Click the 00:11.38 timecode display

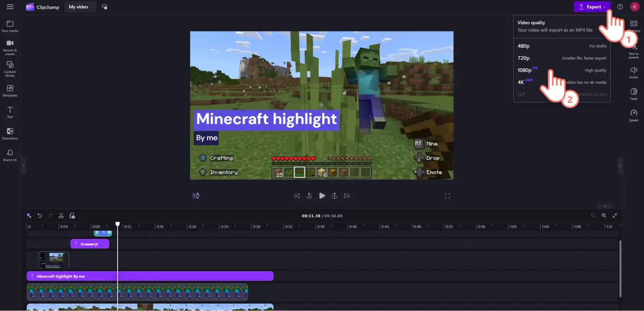coord(311,216)
